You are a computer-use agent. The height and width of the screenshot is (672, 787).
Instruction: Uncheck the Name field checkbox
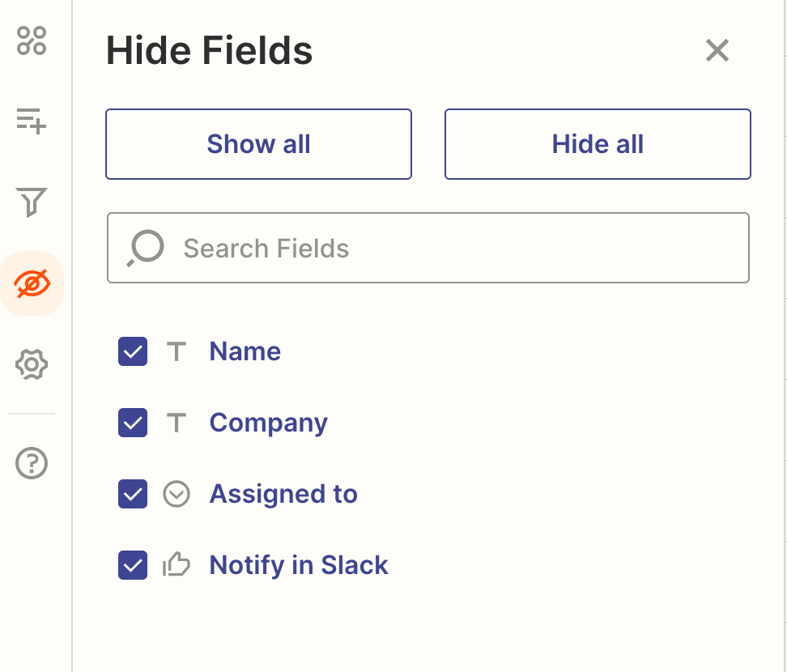coord(133,351)
